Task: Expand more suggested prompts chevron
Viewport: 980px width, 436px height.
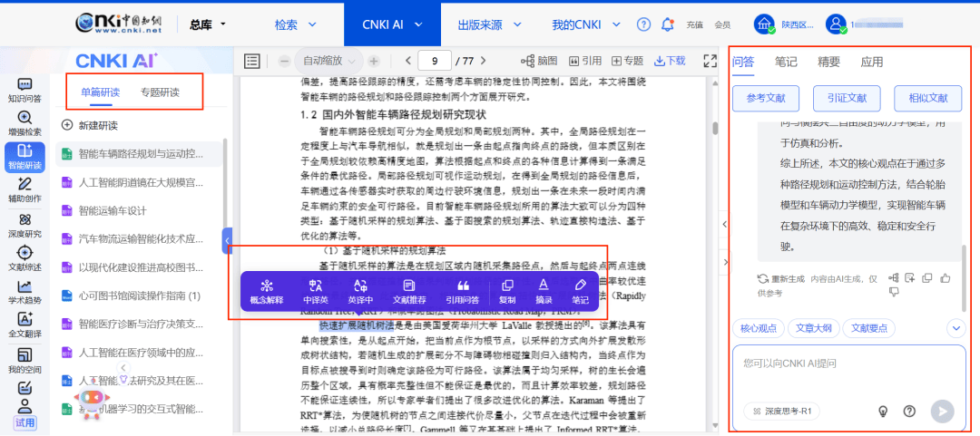Action: point(955,328)
